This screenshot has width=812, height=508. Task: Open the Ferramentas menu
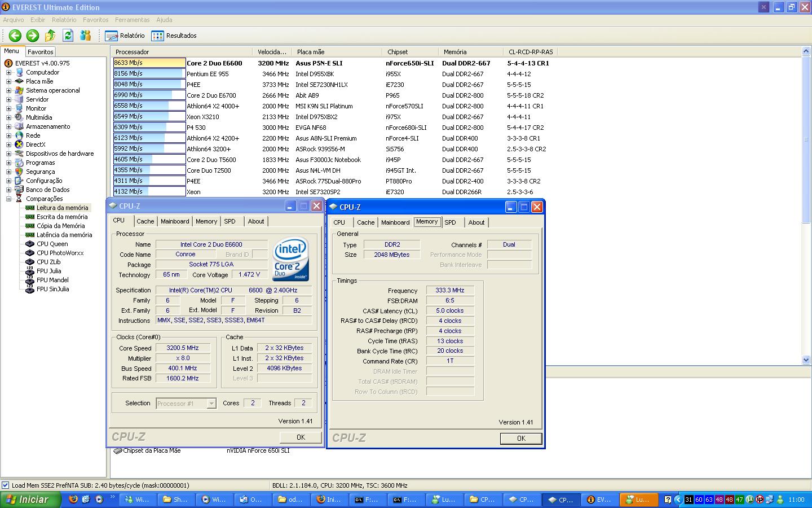pos(133,20)
